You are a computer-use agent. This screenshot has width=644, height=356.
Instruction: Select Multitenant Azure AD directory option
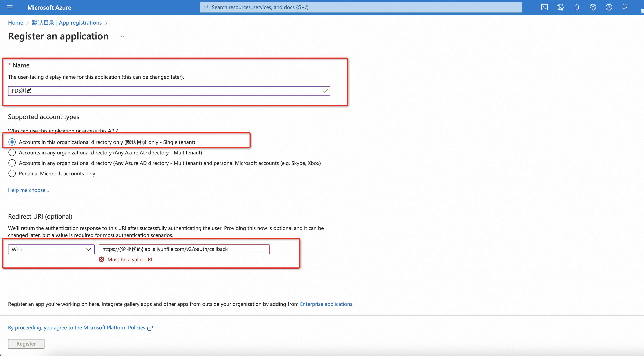click(12, 152)
